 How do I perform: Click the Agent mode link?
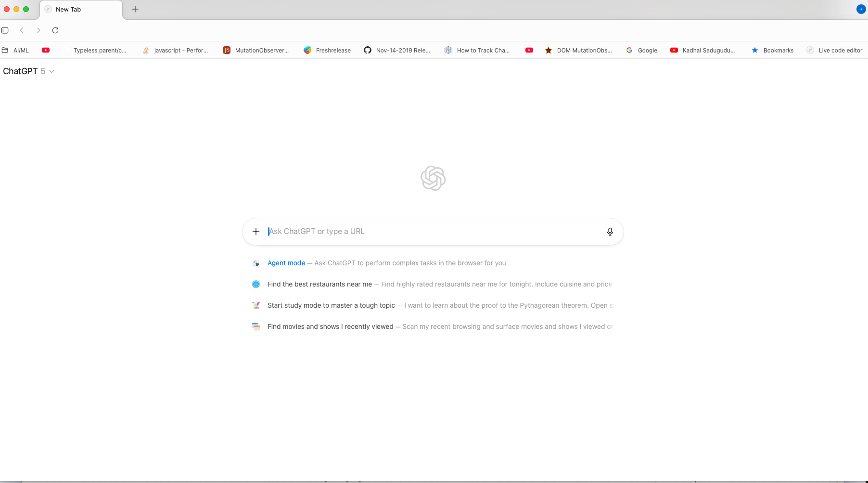click(x=286, y=263)
